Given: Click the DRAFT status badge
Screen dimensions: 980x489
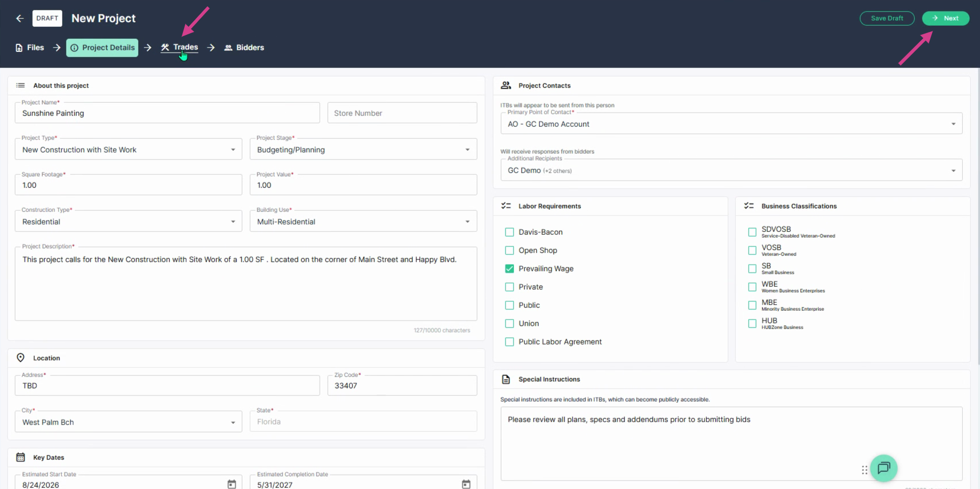Looking at the screenshot, I should click(x=47, y=18).
